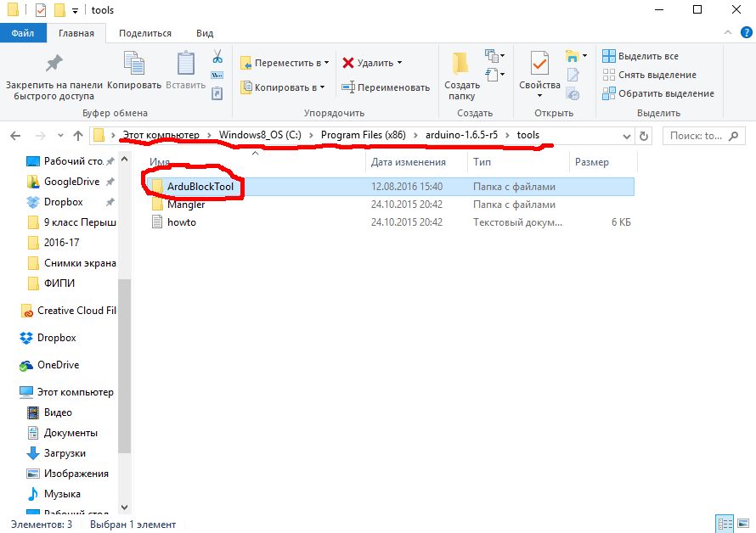Click Program Files (x86) in address path
The width and height of the screenshot is (756, 533).
[x=363, y=135]
